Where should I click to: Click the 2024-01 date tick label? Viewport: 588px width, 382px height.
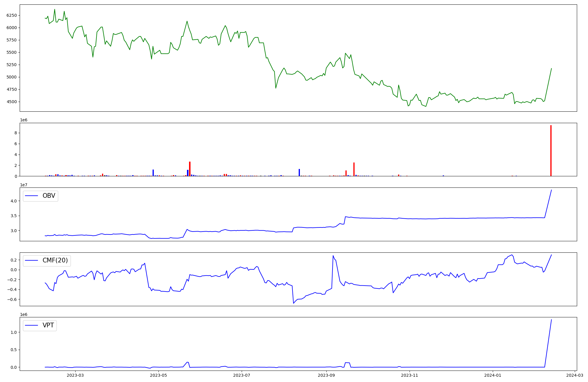coord(493,375)
